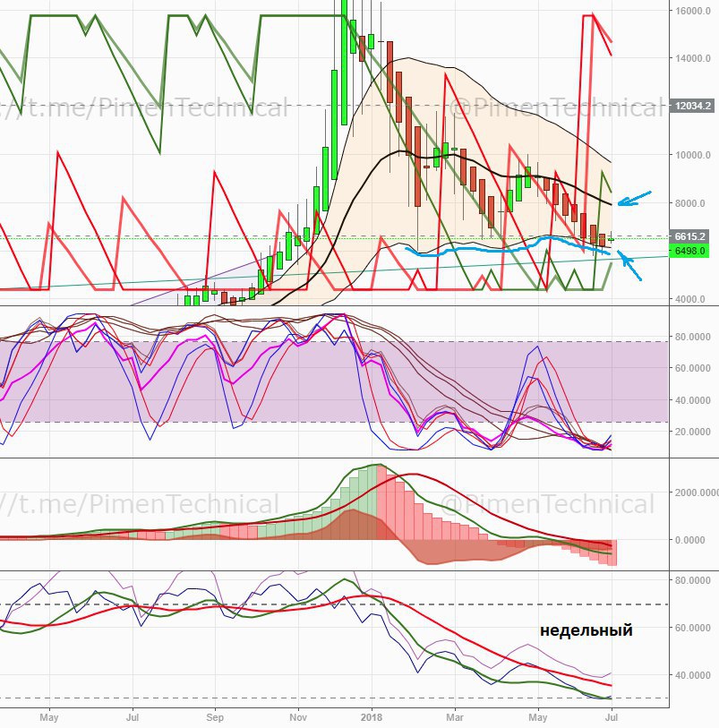Screen dimensions: 719x728
Task: Click the 2000.0000 MACD axis value
Action: (x=697, y=492)
